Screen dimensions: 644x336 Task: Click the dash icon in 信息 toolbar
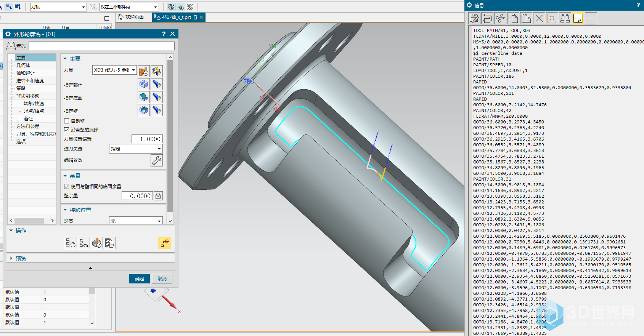coord(591,18)
